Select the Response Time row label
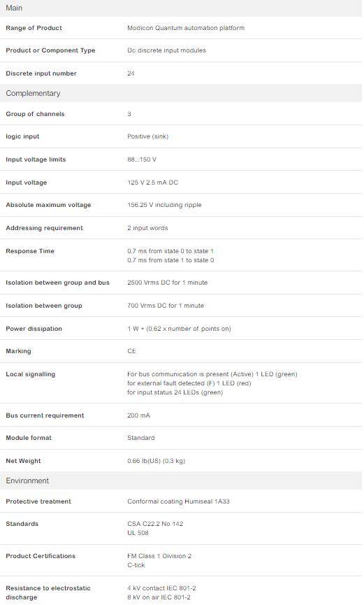 29,251
